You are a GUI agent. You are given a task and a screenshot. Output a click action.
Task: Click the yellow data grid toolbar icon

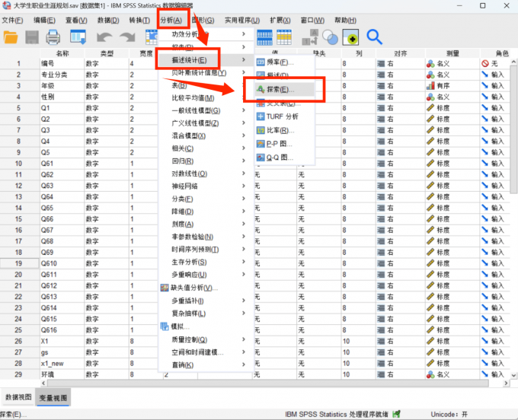(x=284, y=37)
